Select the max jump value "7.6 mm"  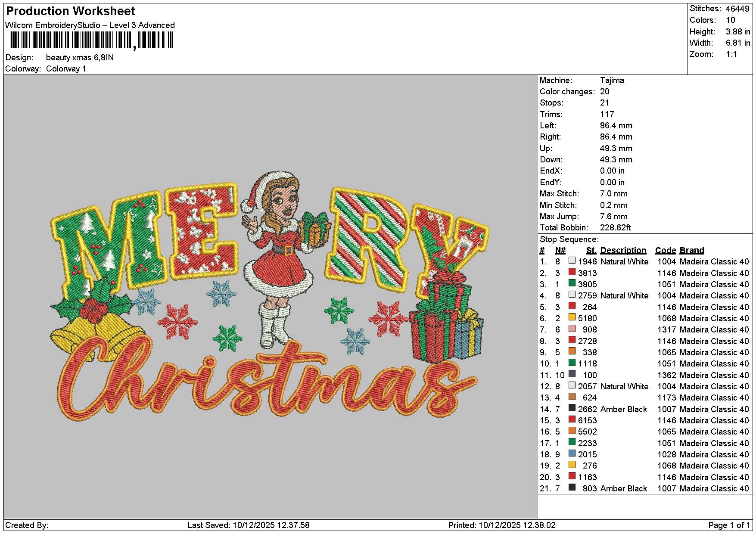(614, 217)
